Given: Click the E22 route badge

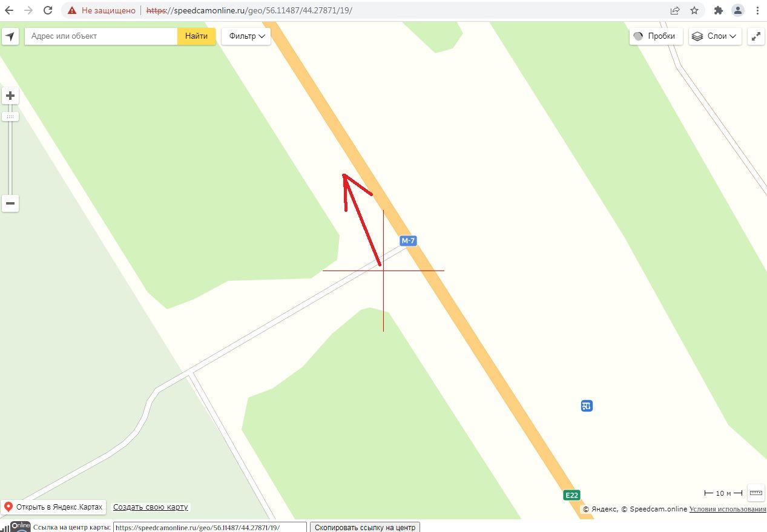Looking at the screenshot, I should [571, 495].
